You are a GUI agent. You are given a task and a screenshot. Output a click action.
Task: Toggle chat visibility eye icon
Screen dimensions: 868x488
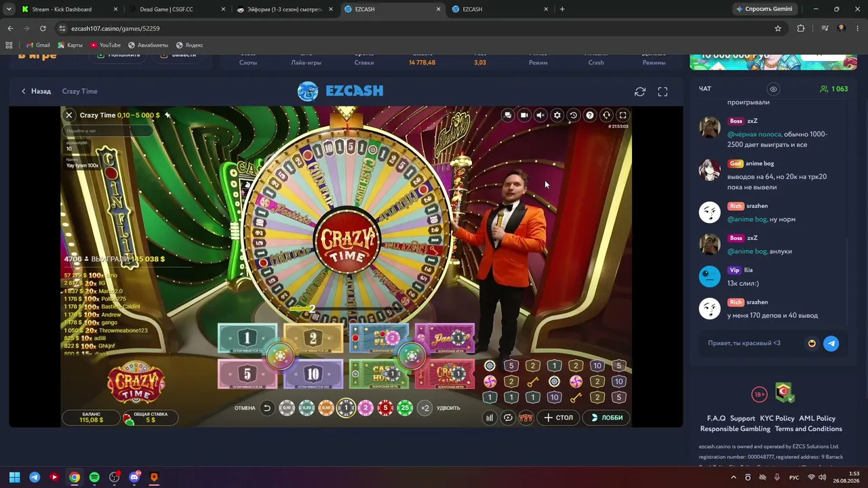(x=773, y=89)
